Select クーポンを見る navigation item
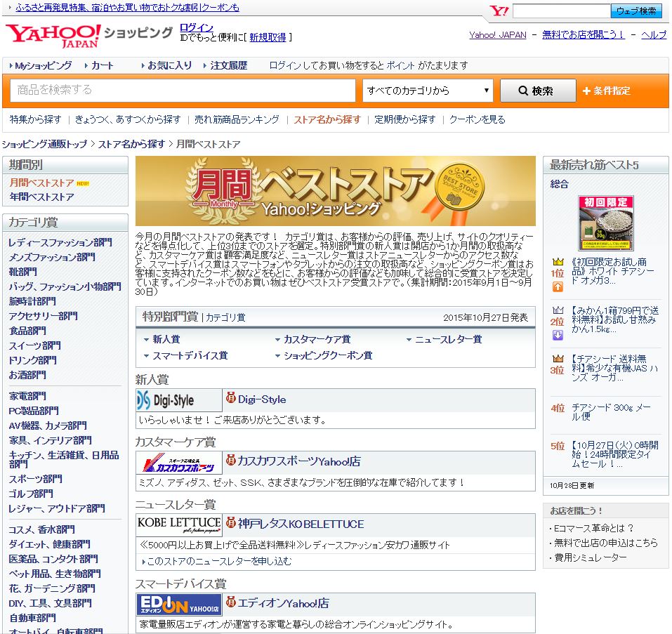The image size is (672, 634). point(477,119)
